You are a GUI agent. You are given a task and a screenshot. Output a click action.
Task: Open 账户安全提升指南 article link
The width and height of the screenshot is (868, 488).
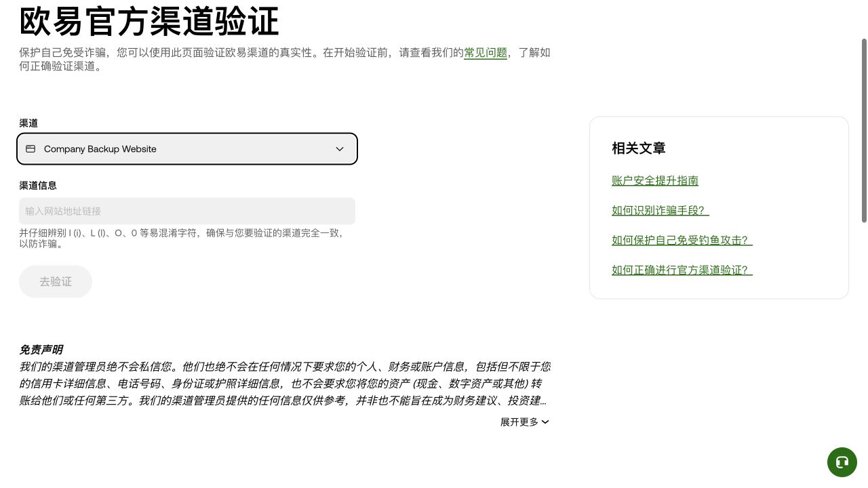click(x=655, y=180)
